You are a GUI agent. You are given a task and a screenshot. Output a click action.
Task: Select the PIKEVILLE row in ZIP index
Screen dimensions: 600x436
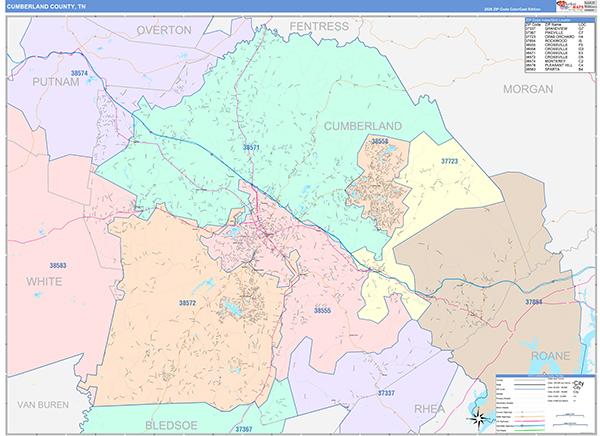click(x=554, y=33)
